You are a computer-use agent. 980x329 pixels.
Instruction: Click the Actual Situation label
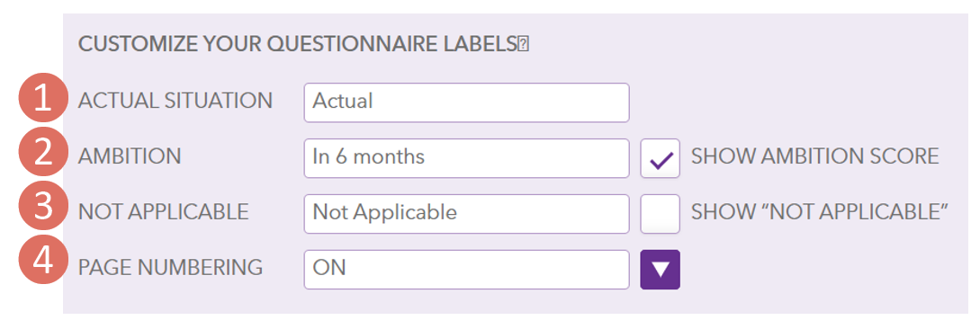point(175,101)
